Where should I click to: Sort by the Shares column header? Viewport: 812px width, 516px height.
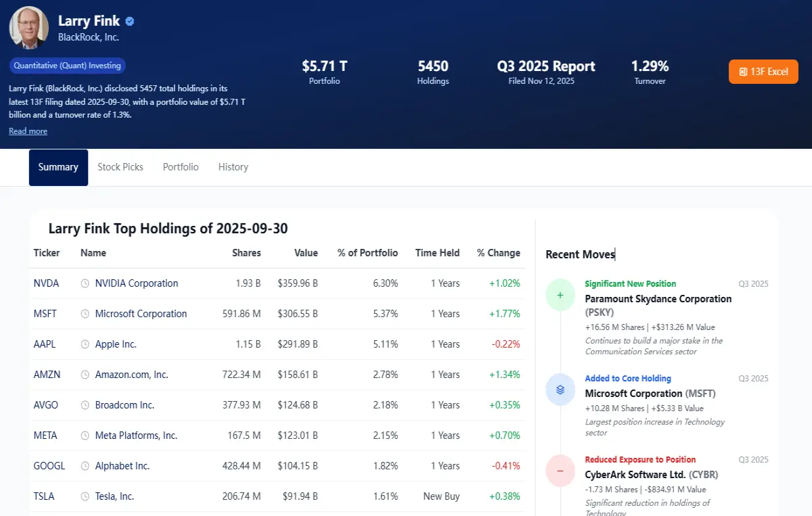coord(246,253)
